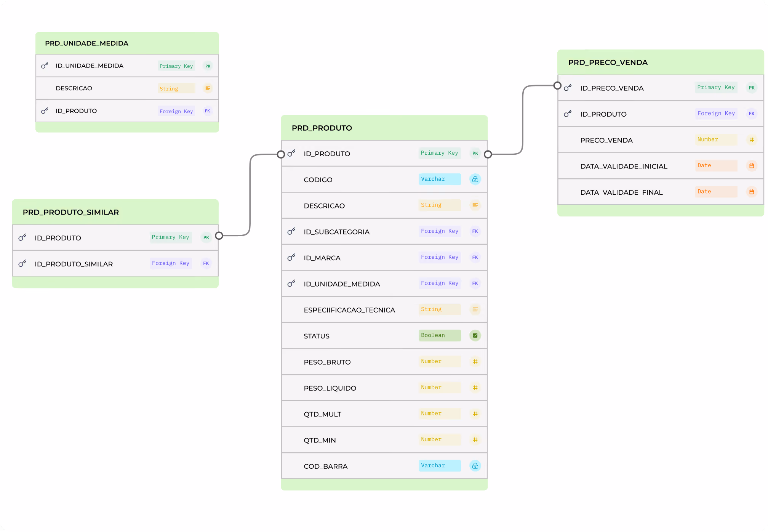Click the lock icon for COD_BARRA
The image size is (768, 532).
click(x=475, y=466)
